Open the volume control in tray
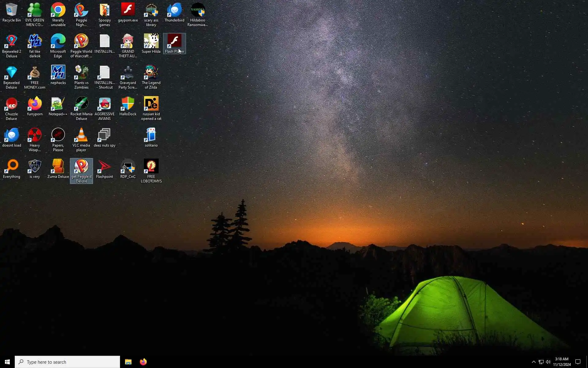Screen dimensions: 588x368 [548, 362]
